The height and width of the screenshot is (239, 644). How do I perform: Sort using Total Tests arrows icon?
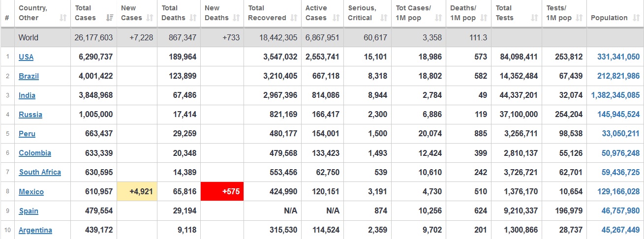tap(534, 18)
